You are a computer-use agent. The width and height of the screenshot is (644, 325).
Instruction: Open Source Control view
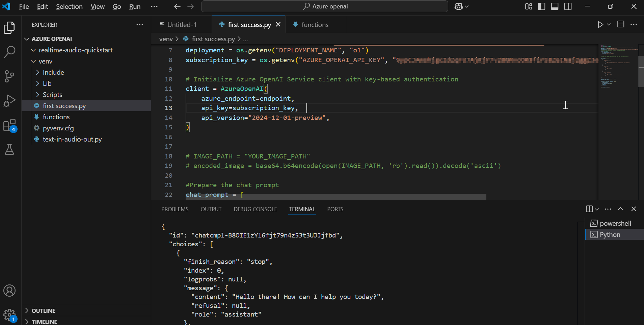[9, 76]
